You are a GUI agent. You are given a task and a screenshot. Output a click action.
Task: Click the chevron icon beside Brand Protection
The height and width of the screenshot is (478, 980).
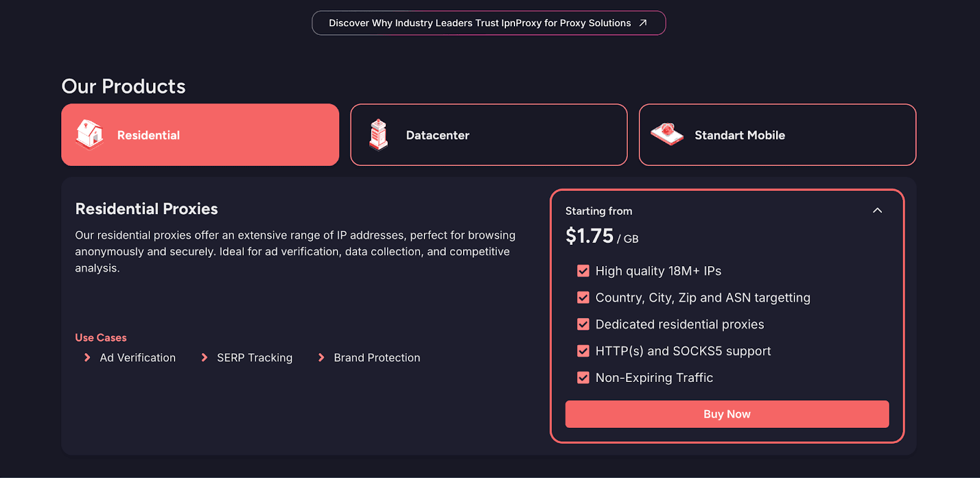[321, 357]
